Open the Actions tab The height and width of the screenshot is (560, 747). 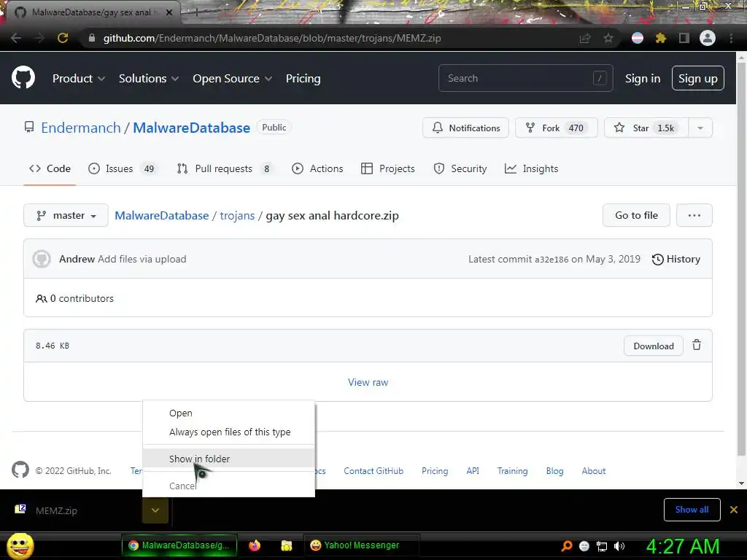click(x=317, y=168)
